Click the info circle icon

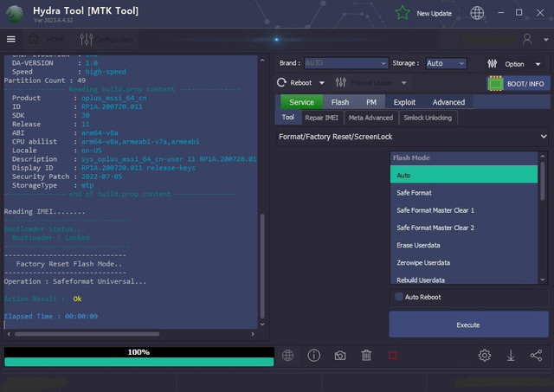coord(313,356)
